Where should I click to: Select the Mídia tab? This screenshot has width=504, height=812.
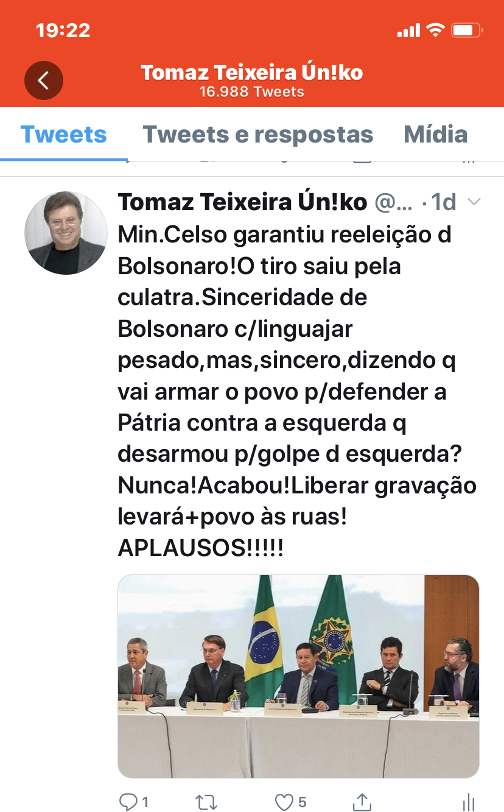tap(436, 135)
